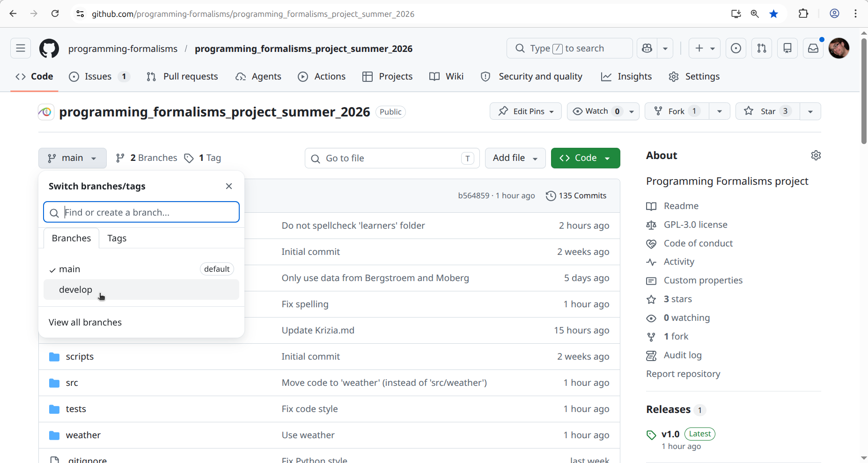This screenshot has height=463, width=868.
Task: Open the Add file dropdown
Action: [515, 158]
